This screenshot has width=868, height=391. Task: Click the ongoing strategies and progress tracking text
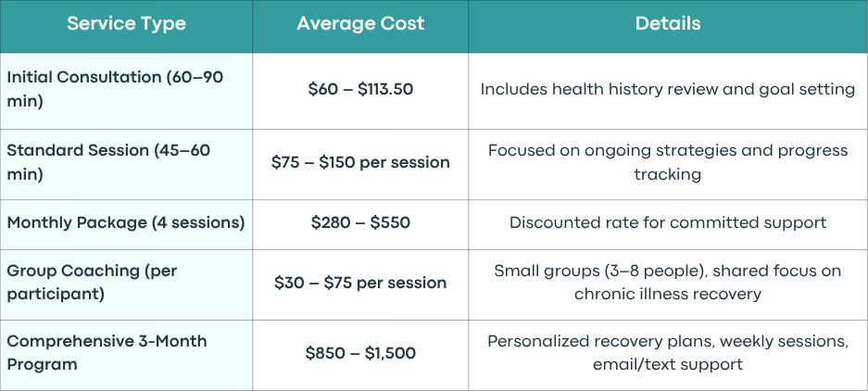pos(668,162)
